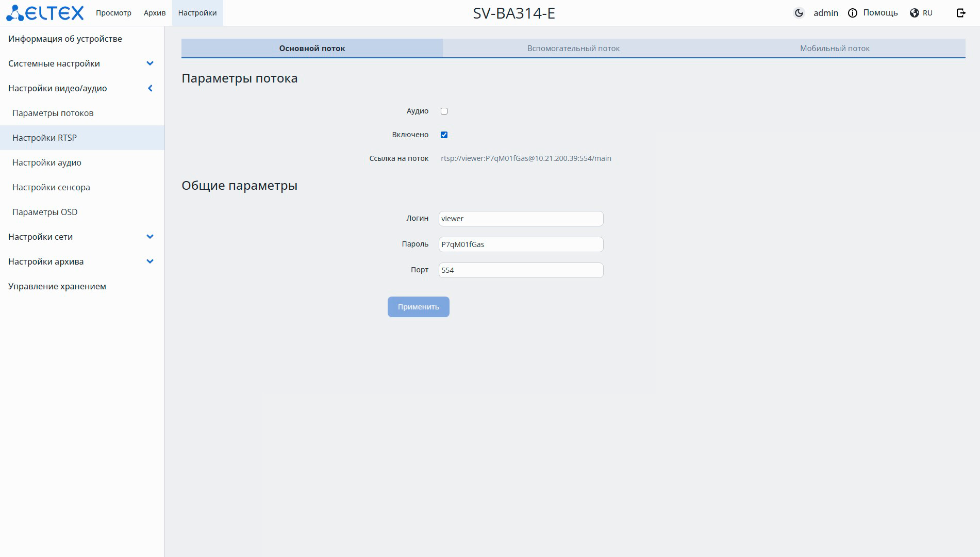This screenshot has height=557, width=980.
Task: Click the Ссылка на поток label
Action: (x=399, y=158)
